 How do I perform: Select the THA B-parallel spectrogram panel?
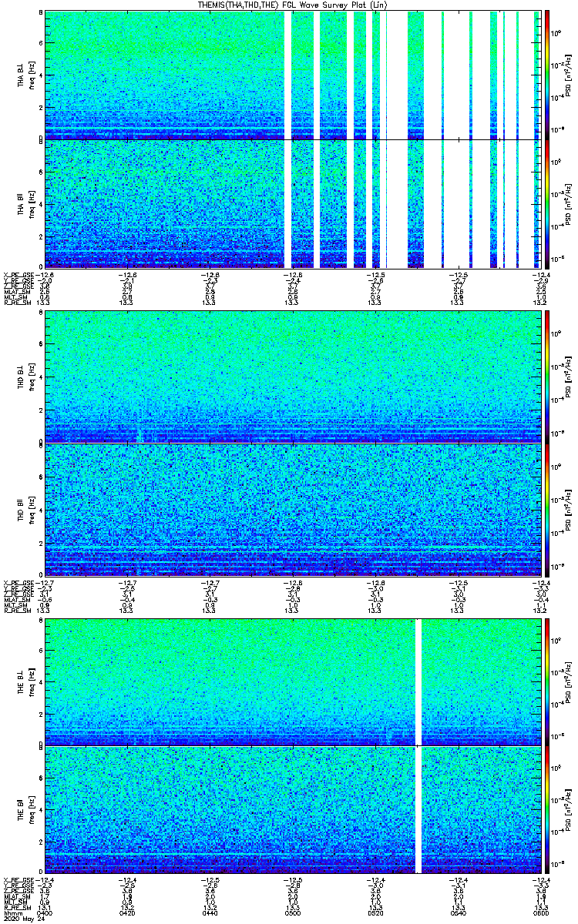click(293, 203)
